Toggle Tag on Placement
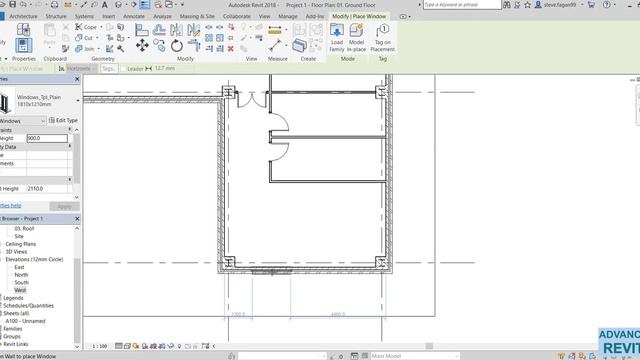The height and width of the screenshot is (360, 640). (x=382, y=38)
